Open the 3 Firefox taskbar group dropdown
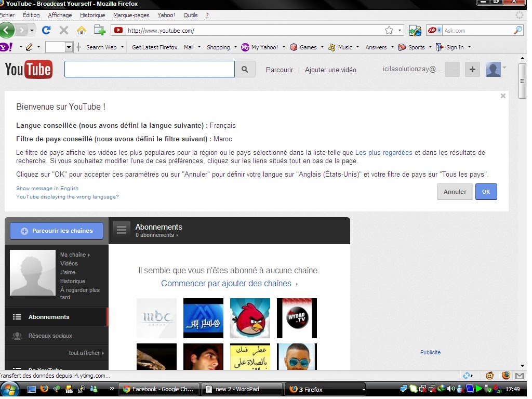Viewport: 532px width, 399px height. click(363, 390)
